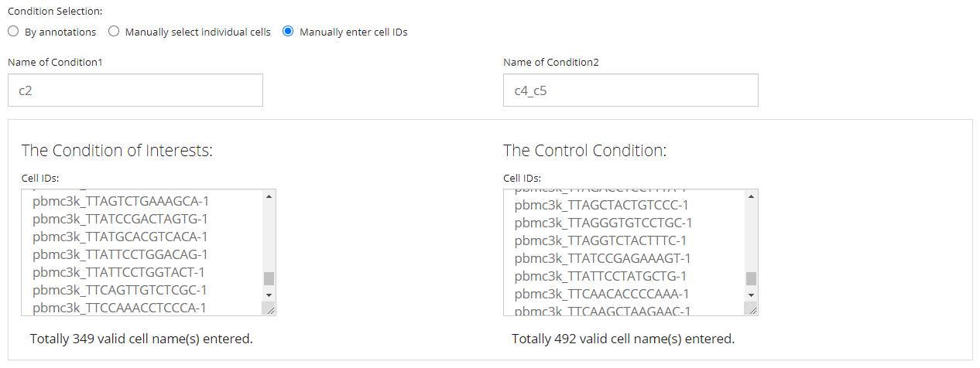Click cell ID pbmc3k_TTAGCTACTGTCCC-1 in control list
This screenshot has width=980, height=368.
[x=601, y=205]
